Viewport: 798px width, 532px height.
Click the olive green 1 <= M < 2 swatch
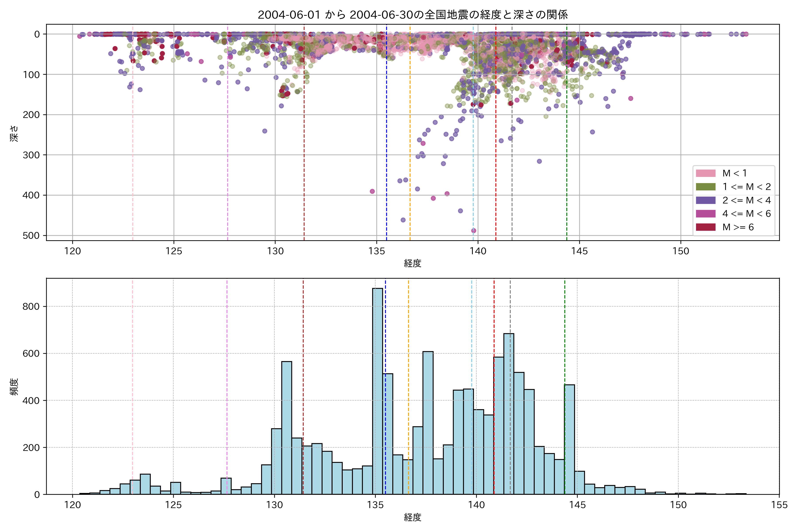point(705,187)
